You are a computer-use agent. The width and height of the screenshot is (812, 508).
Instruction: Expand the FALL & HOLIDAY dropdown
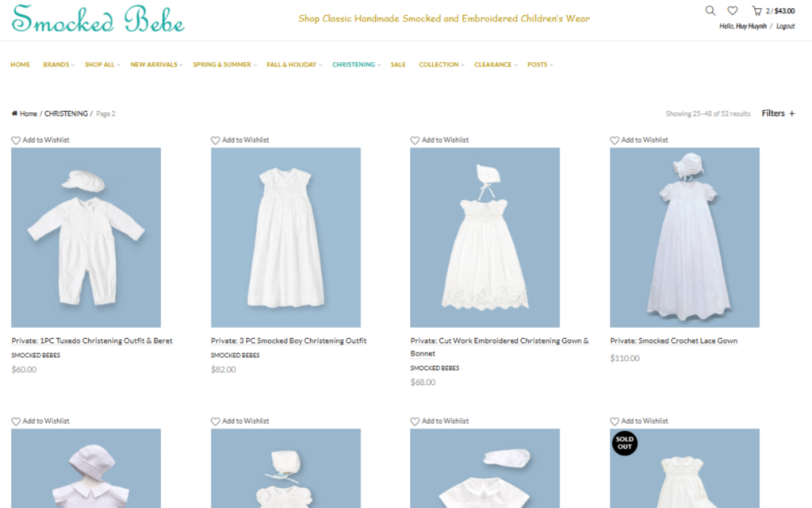click(294, 64)
